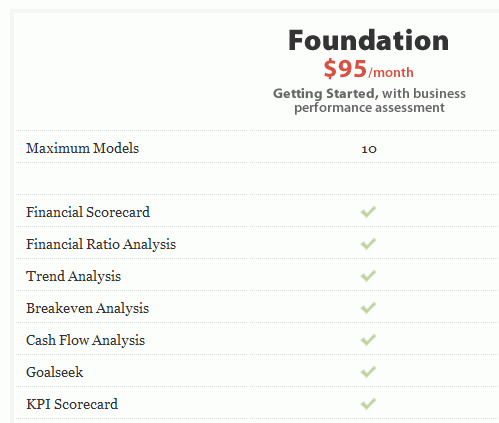Click the Cash Flow Analysis label

pyautogui.click(x=86, y=340)
